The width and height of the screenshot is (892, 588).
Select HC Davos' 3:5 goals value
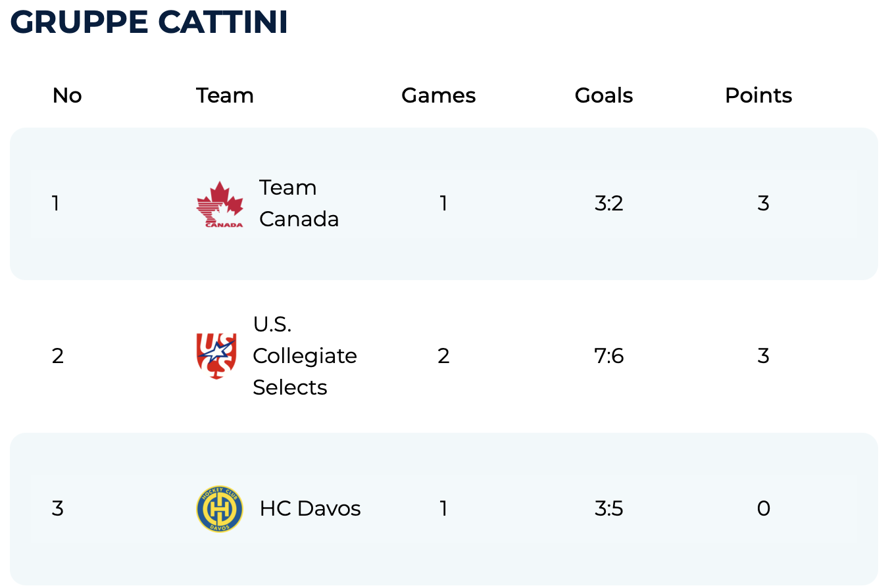608,508
